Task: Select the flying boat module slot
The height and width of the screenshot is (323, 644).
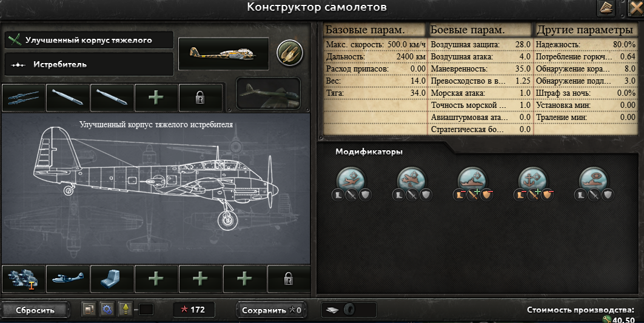Action: click(68, 279)
